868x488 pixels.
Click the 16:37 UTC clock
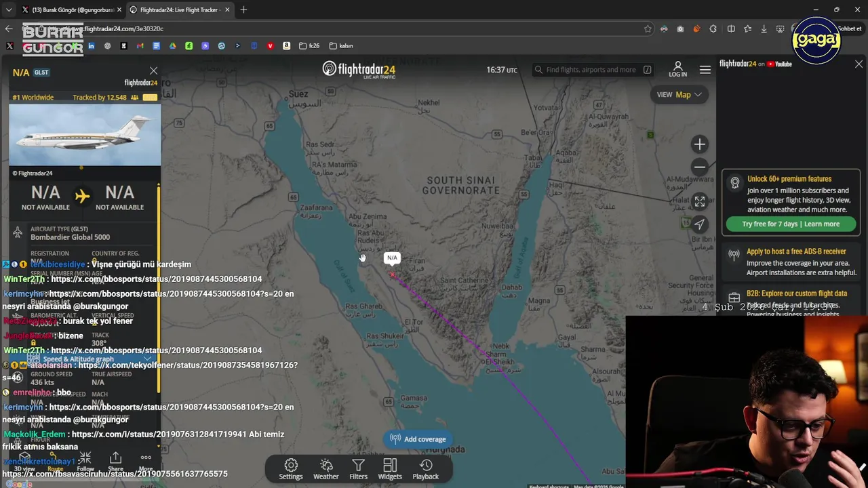pyautogui.click(x=502, y=70)
